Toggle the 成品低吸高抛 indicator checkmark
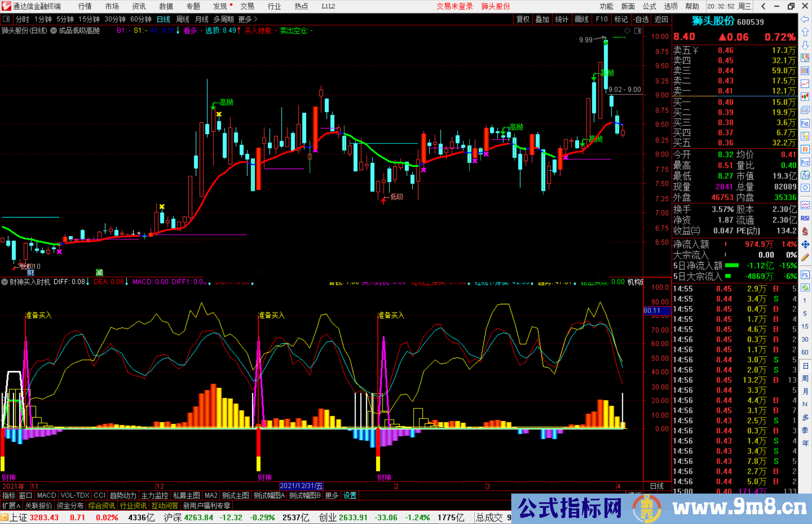This screenshot has height=524, width=812. pos(54,31)
